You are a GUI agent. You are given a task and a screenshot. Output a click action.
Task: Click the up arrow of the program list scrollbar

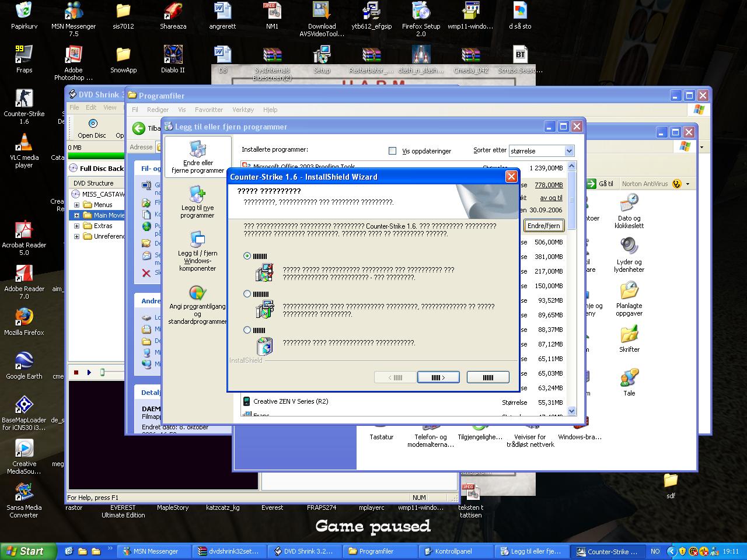[x=571, y=167]
